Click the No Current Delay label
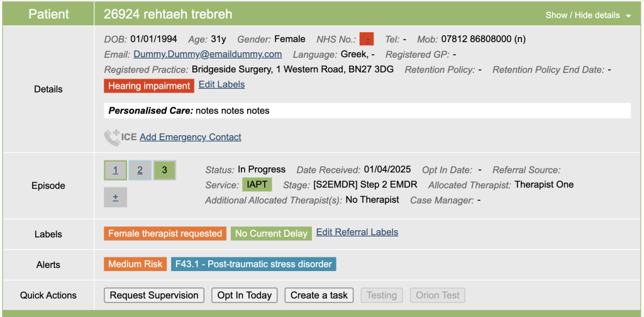Image resolution: width=644 pixels, height=317 pixels. (271, 233)
